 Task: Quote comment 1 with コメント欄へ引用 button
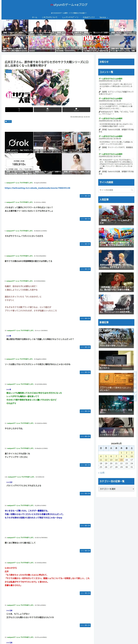85,196
